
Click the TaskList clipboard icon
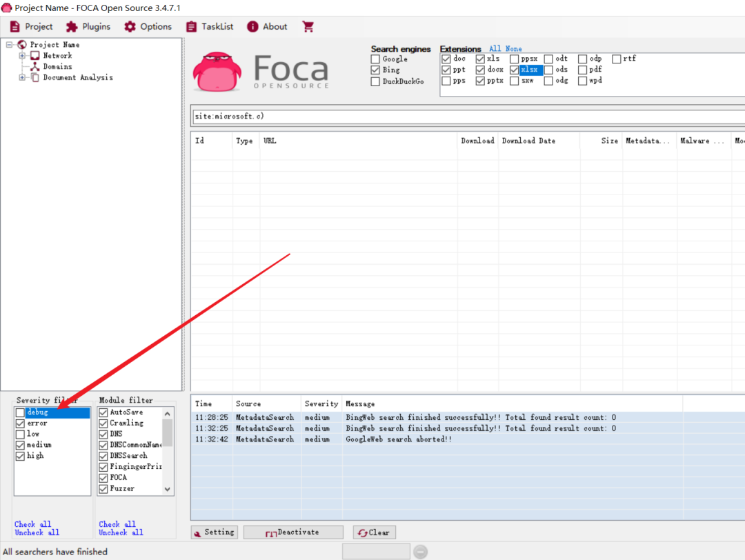(191, 27)
